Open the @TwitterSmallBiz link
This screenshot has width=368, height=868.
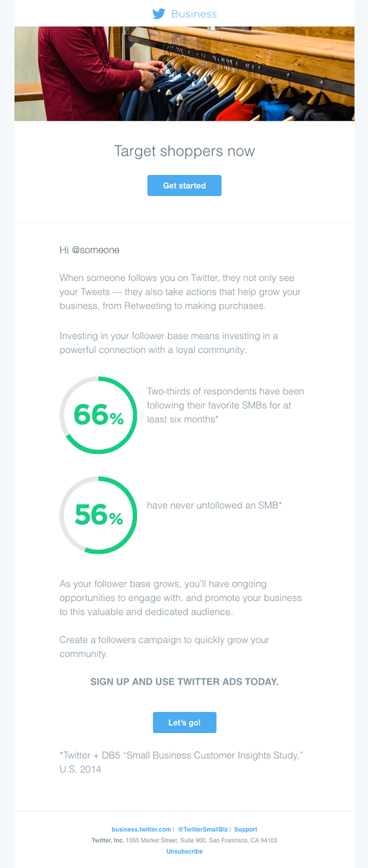point(202,829)
